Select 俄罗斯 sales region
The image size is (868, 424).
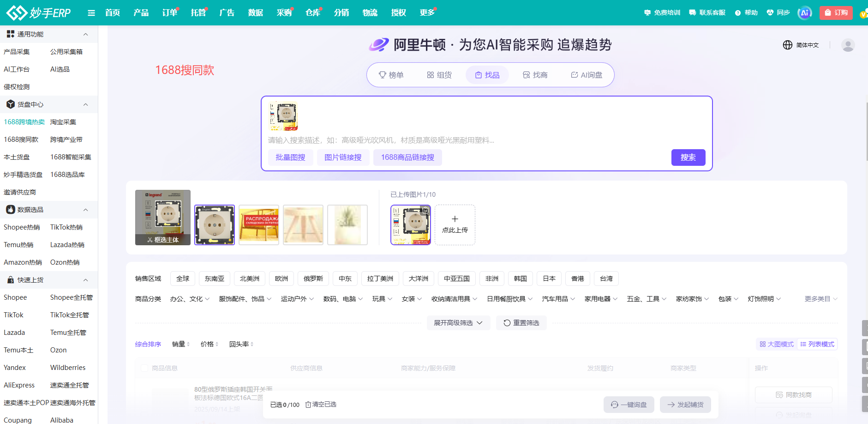tap(313, 279)
